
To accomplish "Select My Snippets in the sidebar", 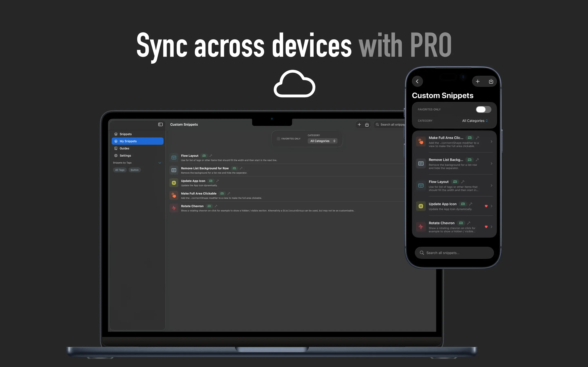I will tap(137, 141).
